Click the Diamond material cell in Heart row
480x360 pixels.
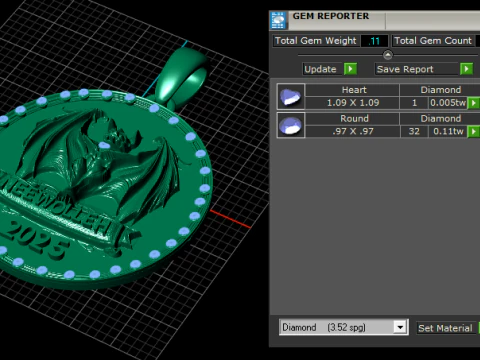point(440,90)
